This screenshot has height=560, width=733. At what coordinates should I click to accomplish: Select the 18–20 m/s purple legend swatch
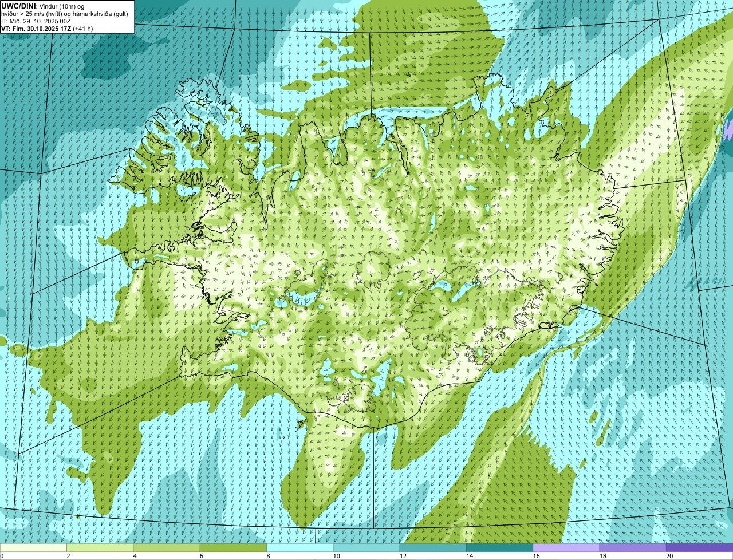633,547
